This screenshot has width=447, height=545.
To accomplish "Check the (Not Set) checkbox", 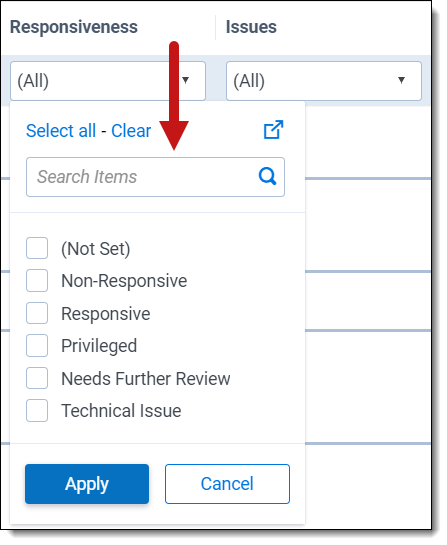I will pyautogui.click(x=37, y=248).
